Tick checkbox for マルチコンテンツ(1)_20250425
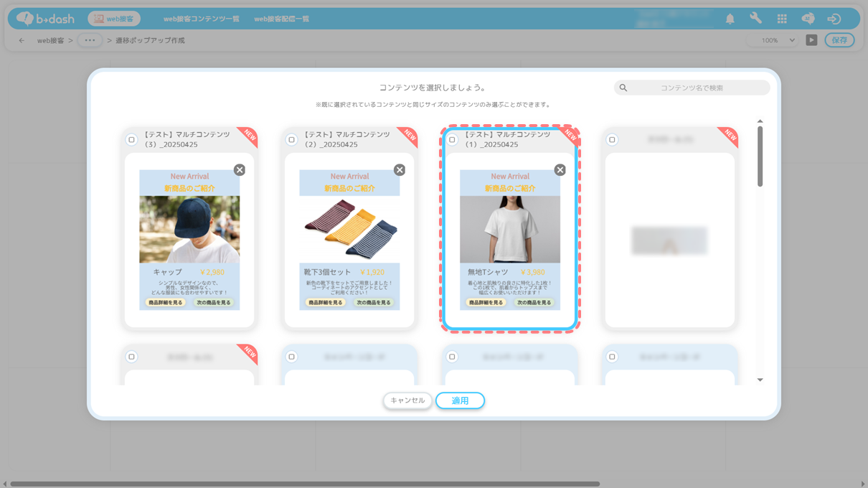The height and width of the screenshot is (488, 868). pos(452,140)
